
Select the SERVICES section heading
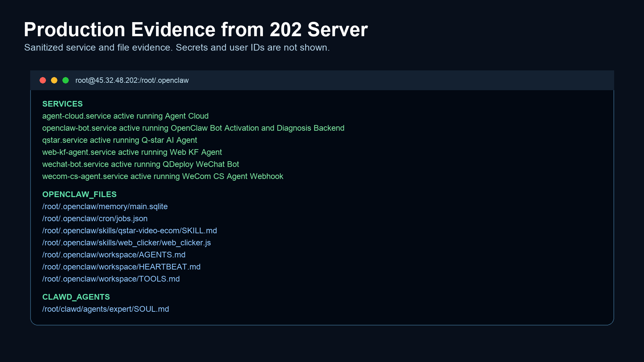(x=62, y=104)
